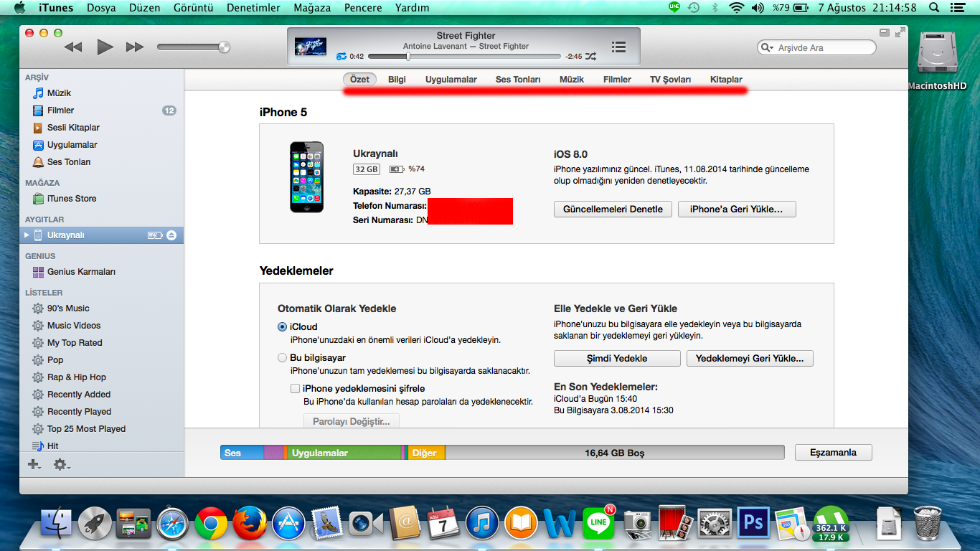Select the iCloud backup radio button
Screen dimensions: 980x551
(282, 326)
